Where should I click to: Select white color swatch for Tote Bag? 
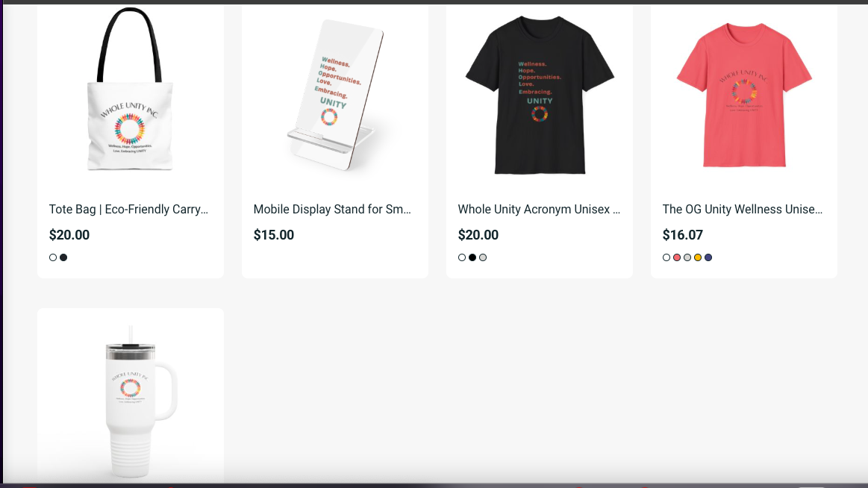point(53,257)
